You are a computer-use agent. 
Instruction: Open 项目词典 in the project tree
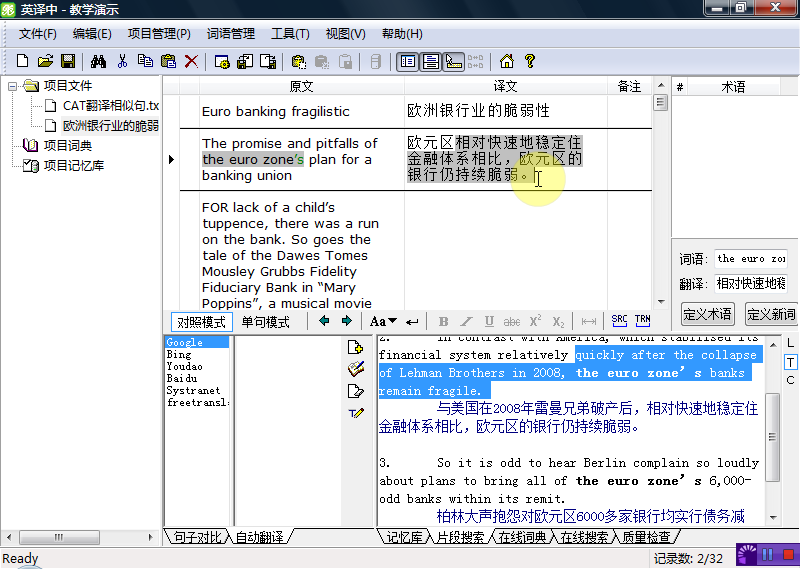67,145
